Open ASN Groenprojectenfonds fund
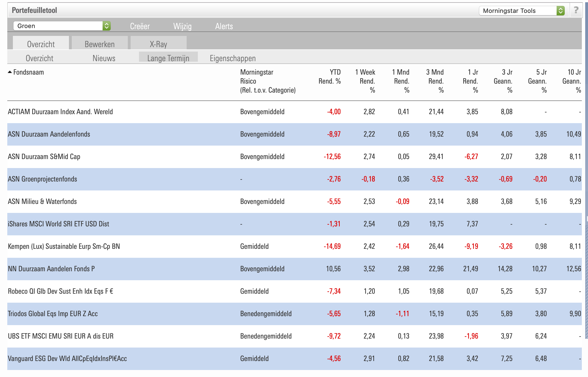Image resolution: width=588 pixels, height=377 pixels. coord(42,179)
